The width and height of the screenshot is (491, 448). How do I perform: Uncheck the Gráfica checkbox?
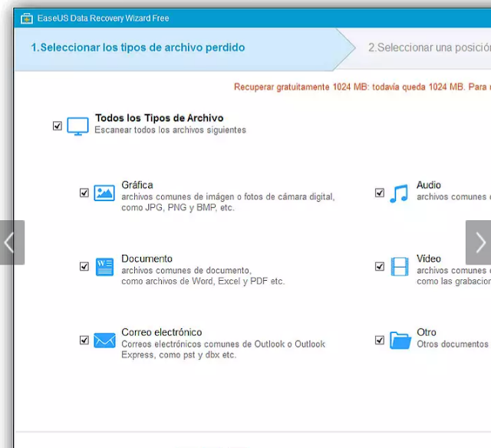click(x=84, y=193)
